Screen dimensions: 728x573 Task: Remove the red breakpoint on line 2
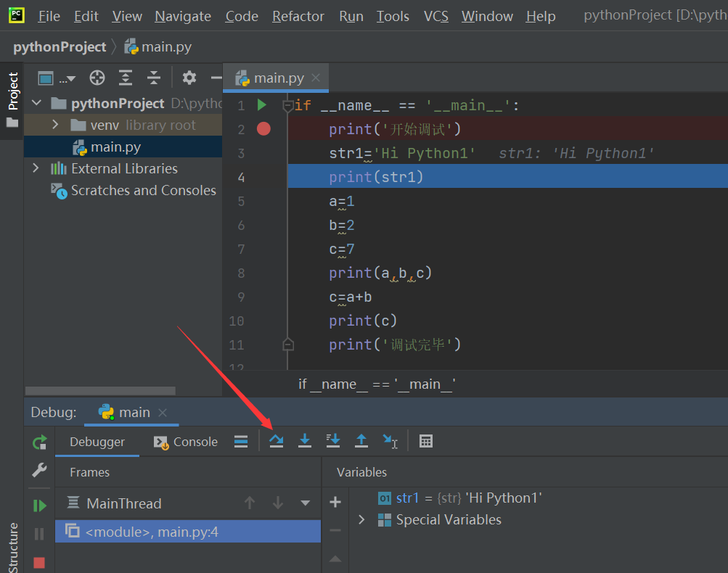263,128
